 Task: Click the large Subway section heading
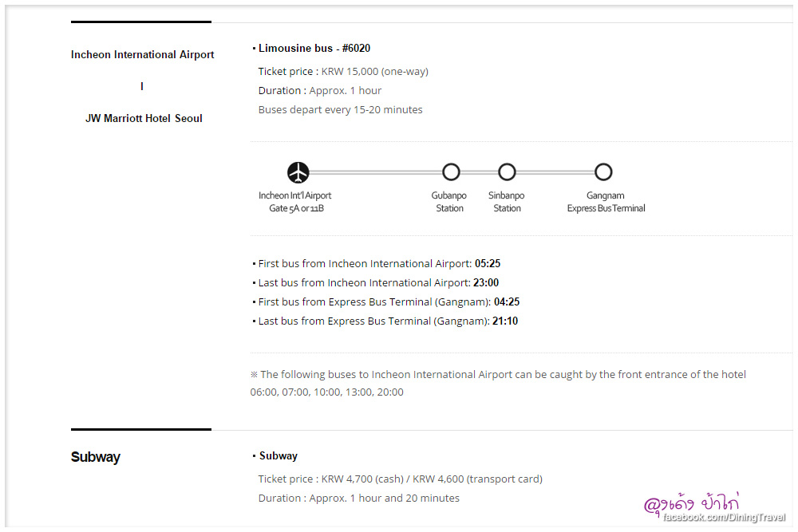95,457
